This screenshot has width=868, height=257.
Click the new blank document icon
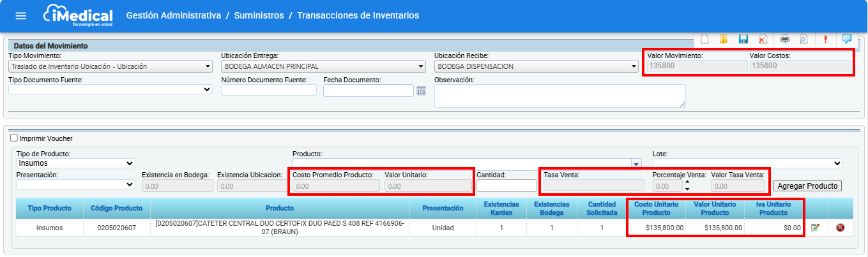pyautogui.click(x=705, y=40)
